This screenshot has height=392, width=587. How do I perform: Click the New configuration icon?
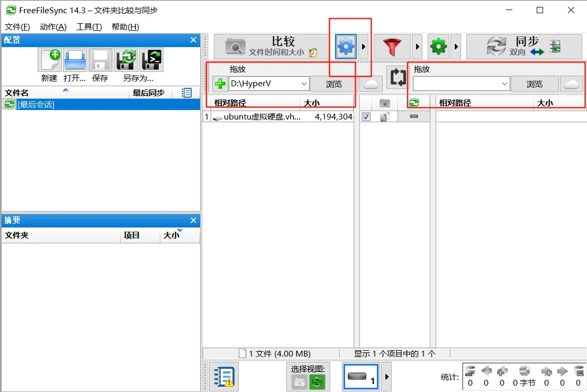coord(49,60)
